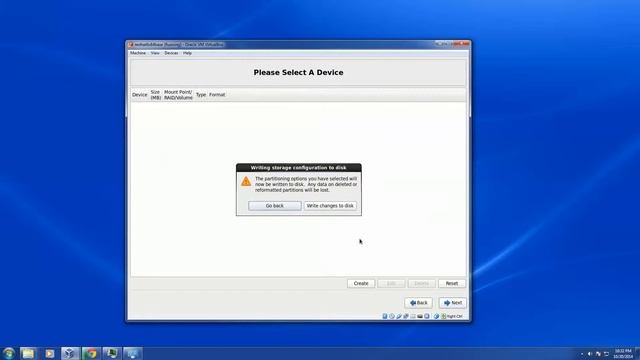Screen dimensions: 640x360
Task: Click the hard disk activity icon in VirtualBox status bar
Action: 385,316
